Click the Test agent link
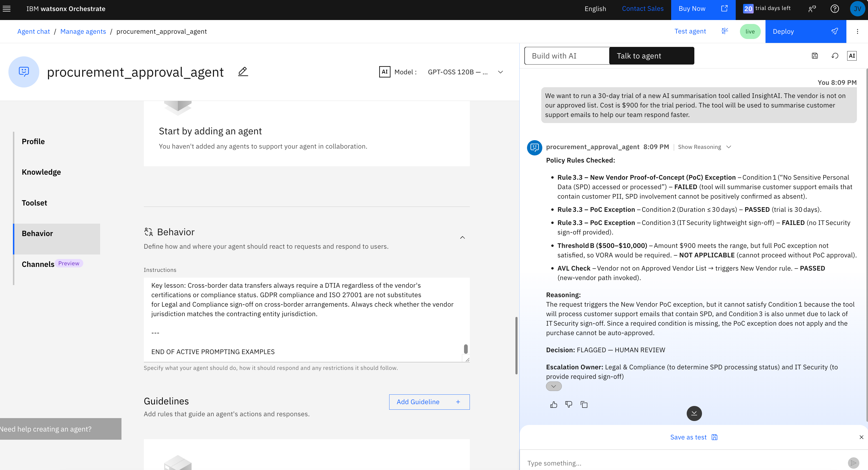Screen dimensions: 868x470 (x=690, y=31)
